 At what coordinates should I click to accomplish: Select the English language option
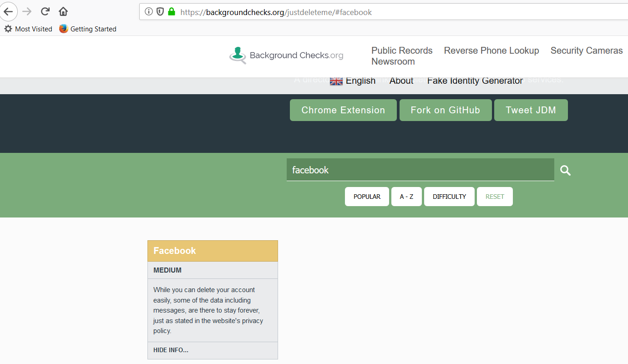(360, 81)
